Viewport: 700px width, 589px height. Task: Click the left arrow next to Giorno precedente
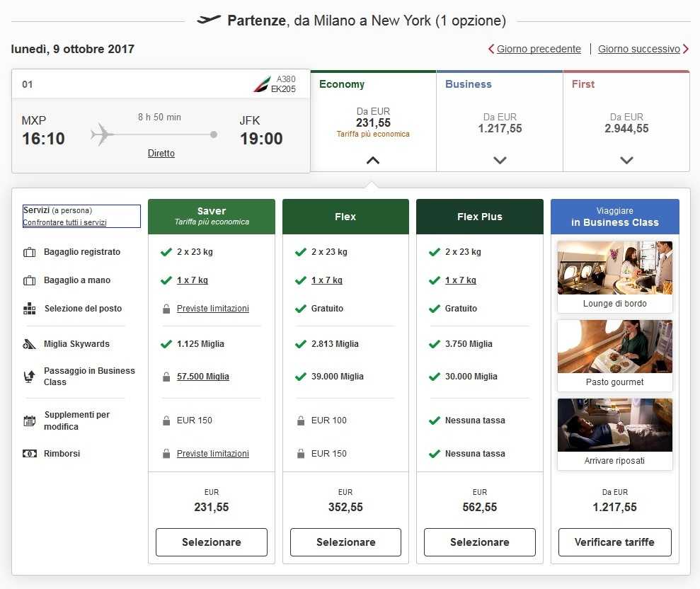[491, 49]
